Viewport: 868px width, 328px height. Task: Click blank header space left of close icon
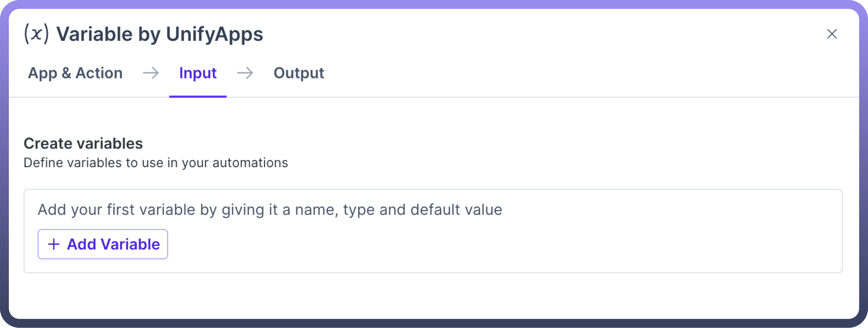573,34
